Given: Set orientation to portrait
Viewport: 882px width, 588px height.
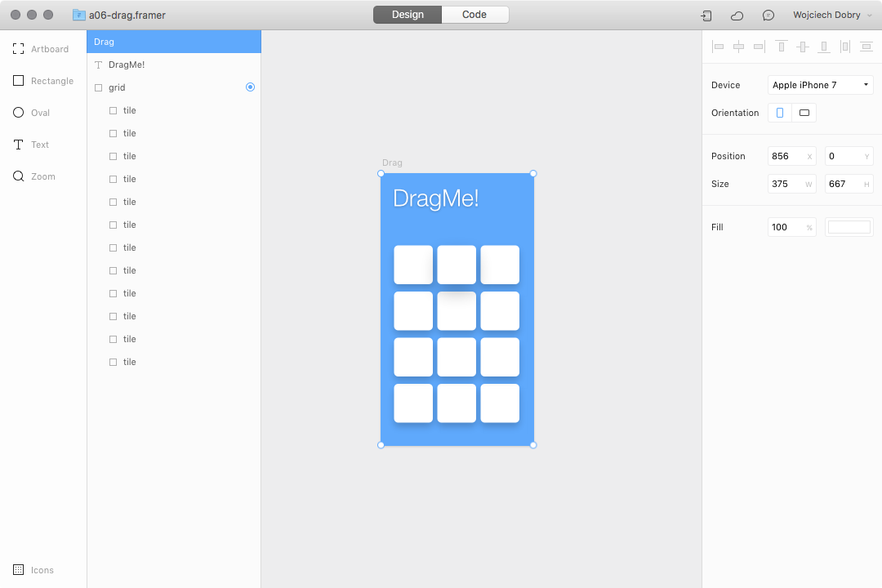Looking at the screenshot, I should click(779, 112).
